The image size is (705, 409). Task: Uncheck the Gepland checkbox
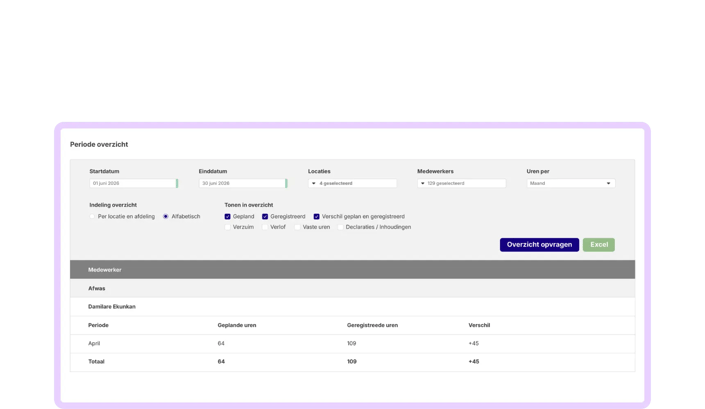coord(228,217)
